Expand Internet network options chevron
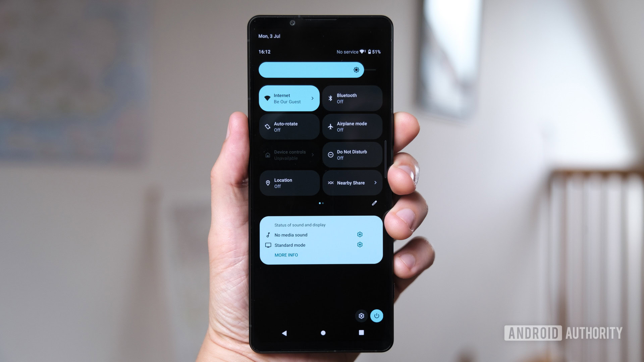Image resolution: width=644 pixels, height=362 pixels. (315, 99)
